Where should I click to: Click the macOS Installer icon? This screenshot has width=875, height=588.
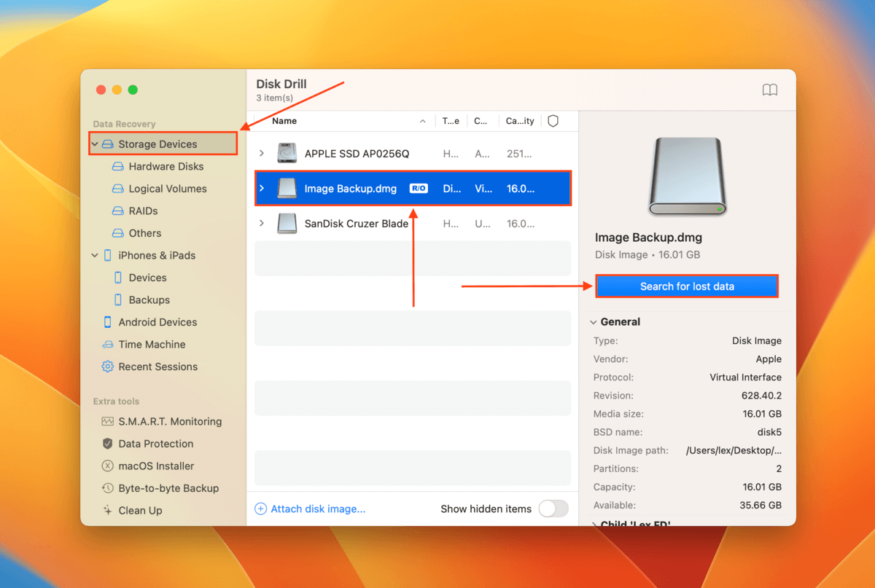[108, 466]
